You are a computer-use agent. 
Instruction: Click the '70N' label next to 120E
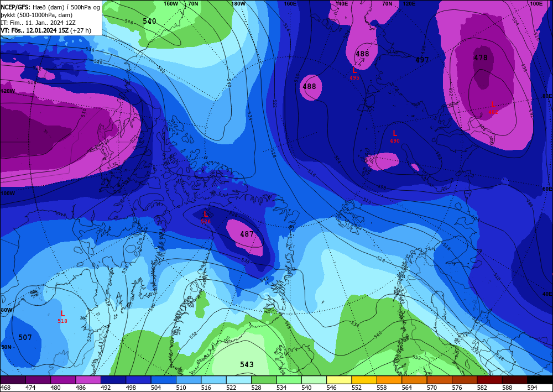tap(387, 3)
